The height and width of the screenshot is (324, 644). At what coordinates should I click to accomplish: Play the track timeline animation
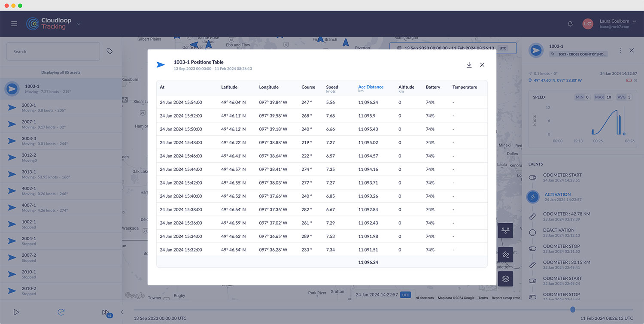16,312
